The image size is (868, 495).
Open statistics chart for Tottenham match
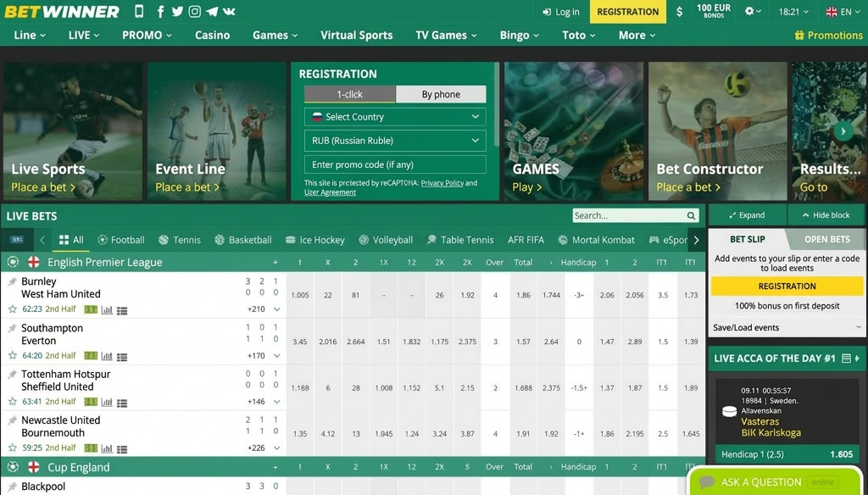click(107, 402)
